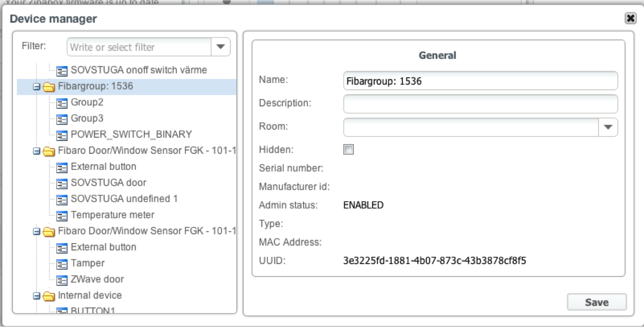Screen dimensions: 644x327
Task: Click the SOVSTUGA door device icon
Action: click(62, 183)
